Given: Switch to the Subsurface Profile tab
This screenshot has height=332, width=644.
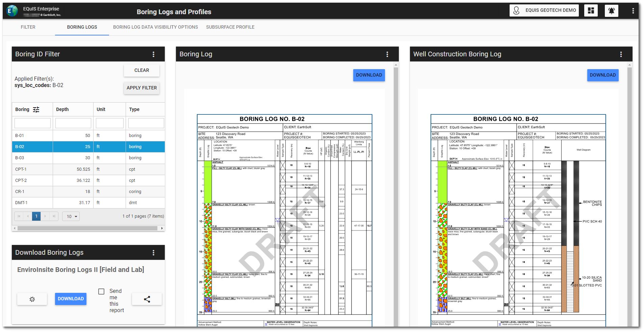Looking at the screenshot, I should click(230, 27).
